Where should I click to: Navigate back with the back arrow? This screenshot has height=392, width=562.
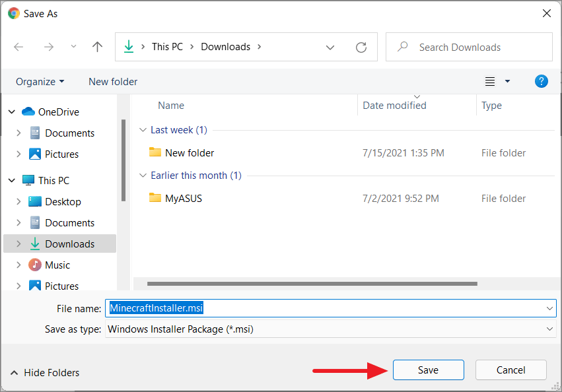(x=18, y=46)
